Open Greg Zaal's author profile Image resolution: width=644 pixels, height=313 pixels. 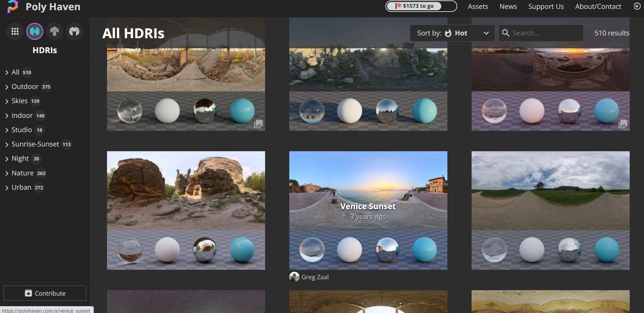(x=309, y=277)
